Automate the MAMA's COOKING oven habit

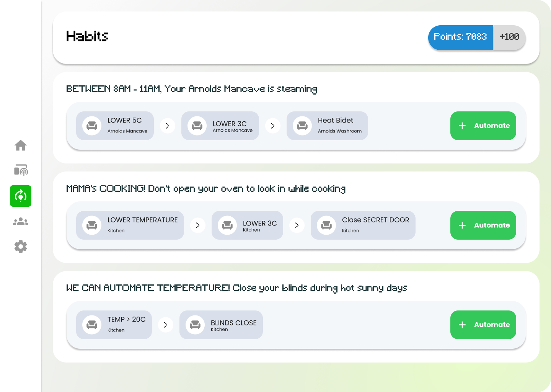point(483,225)
